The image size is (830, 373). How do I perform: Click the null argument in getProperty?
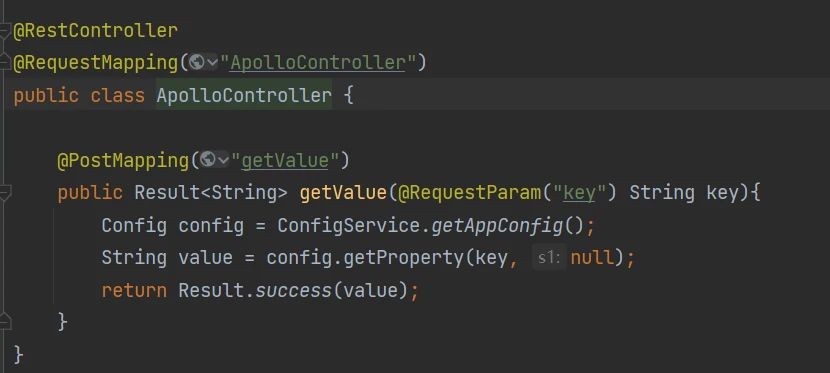point(592,258)
